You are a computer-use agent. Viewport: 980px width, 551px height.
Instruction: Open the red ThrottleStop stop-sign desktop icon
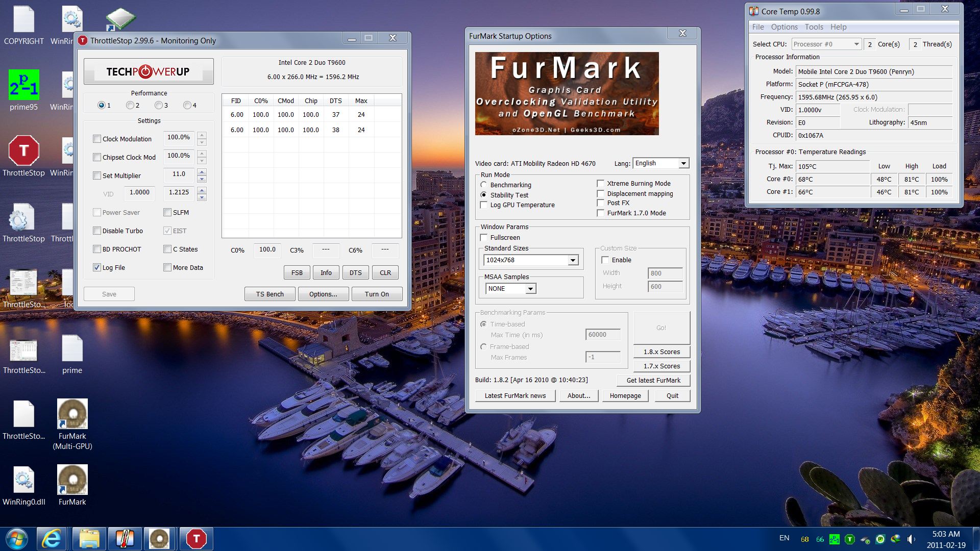click(x=23, y=157)
